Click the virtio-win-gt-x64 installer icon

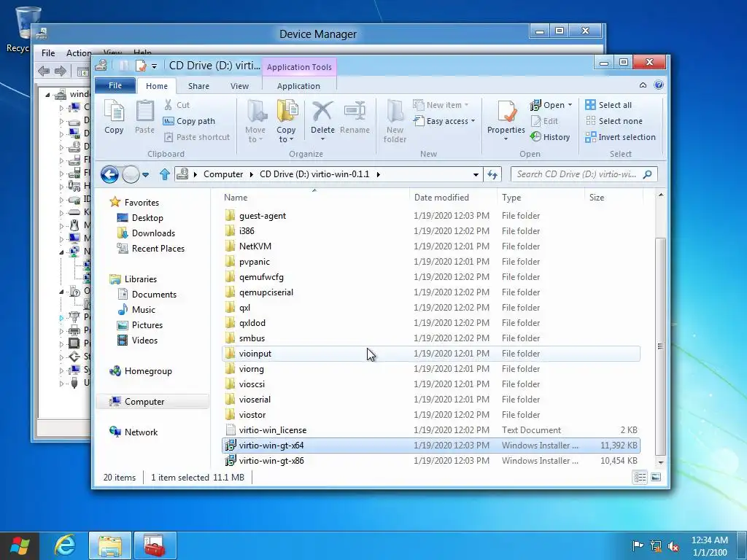click(231, 446)
